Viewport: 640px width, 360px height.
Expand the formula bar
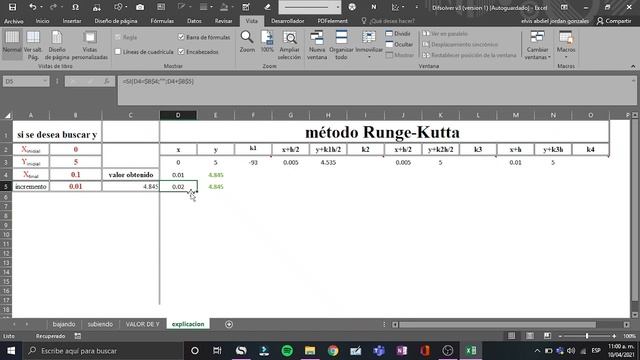(633, 81)
